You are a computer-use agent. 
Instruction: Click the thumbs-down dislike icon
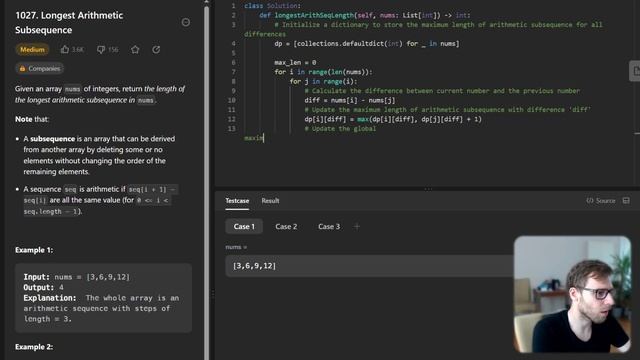pos(101,49)
